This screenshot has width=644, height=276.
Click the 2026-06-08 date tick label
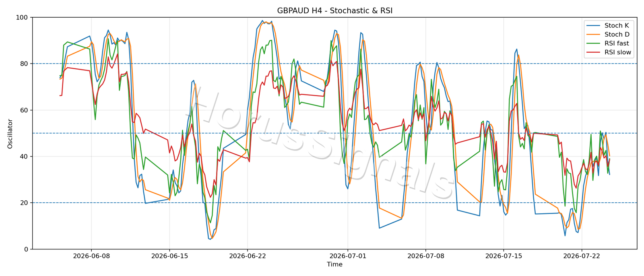click(x=91, y=256)
